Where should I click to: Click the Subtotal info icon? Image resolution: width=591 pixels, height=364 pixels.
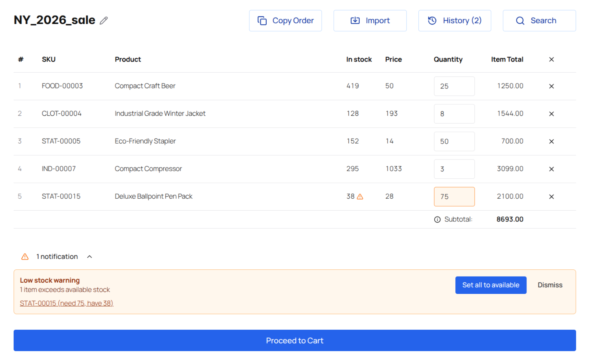point(437,220)
